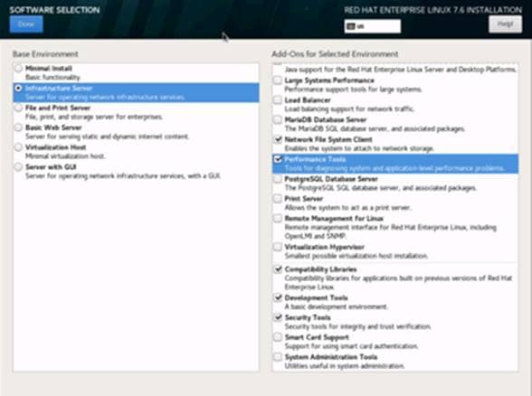Click the us keyboard layout indicator
The image size is (532, 396).
tap(372, 26)
